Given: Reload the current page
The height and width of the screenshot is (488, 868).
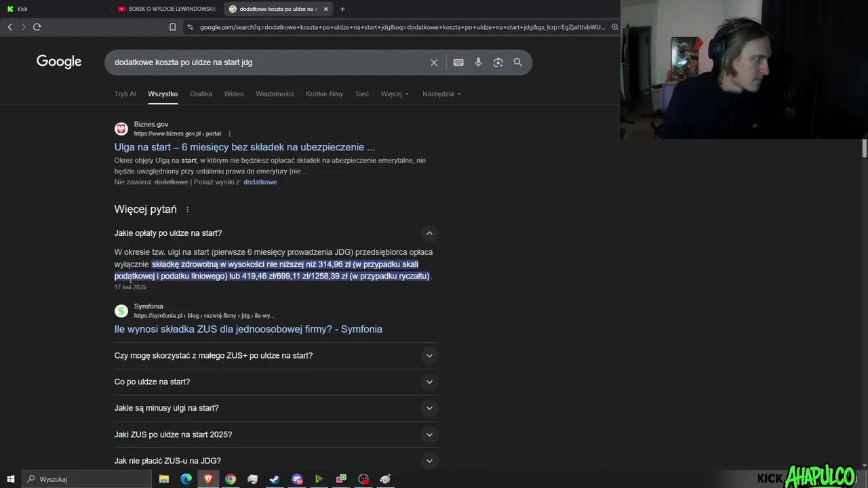Looking at the screenshot, I should click(37, 27).
